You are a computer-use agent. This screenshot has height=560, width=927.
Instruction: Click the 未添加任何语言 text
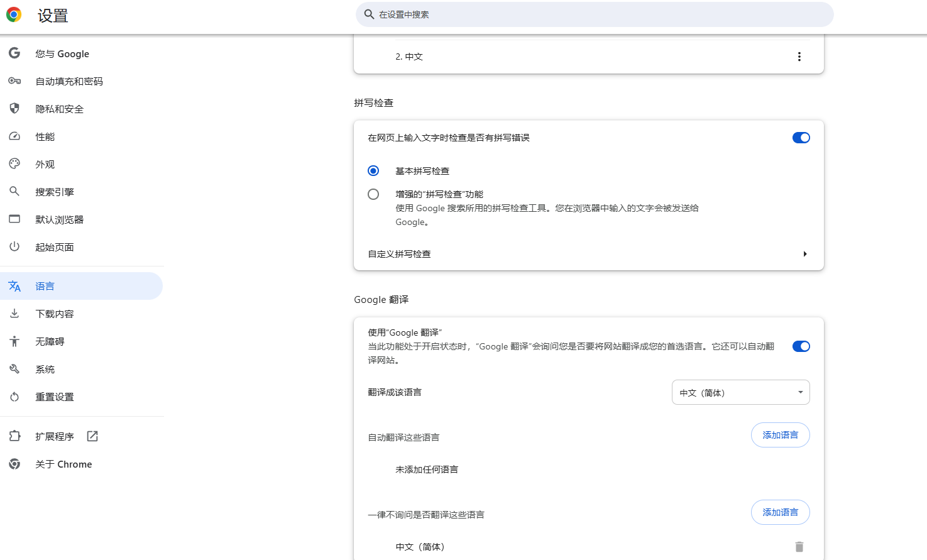427,469
